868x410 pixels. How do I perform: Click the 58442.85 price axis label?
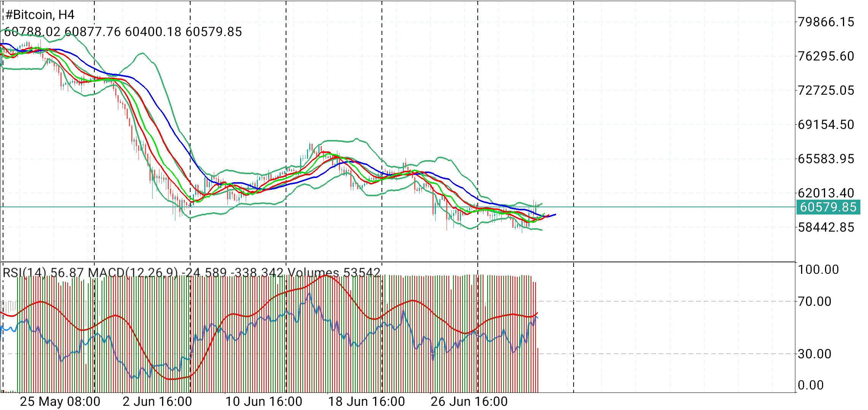coord(826,227)
